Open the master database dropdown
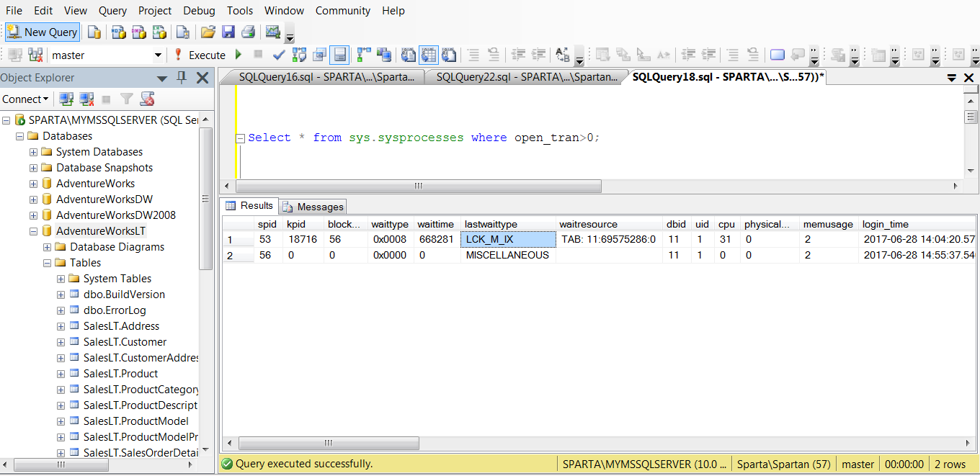Image resolution: width=980 pixels, height=476 pixels. point(158,55)
